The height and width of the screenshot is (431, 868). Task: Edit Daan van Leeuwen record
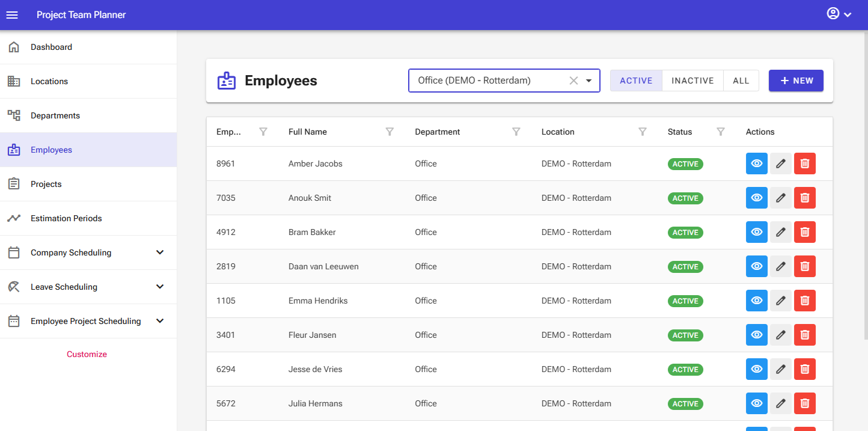[x=781, y=266]
